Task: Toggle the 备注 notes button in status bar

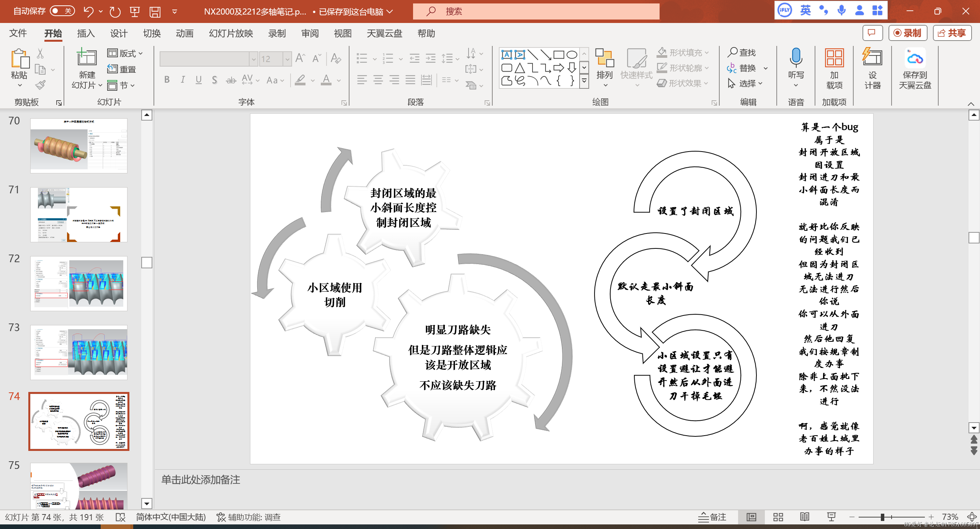Action: tap(712, 517)
